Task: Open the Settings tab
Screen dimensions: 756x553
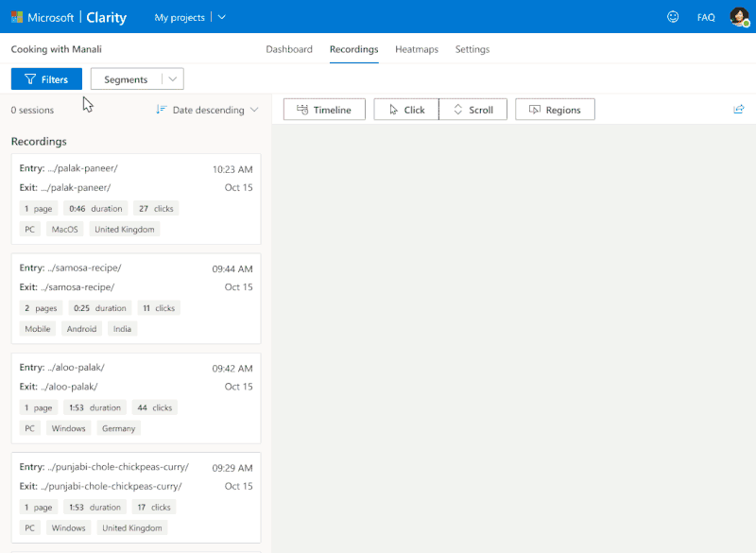Action: point(472,49)
